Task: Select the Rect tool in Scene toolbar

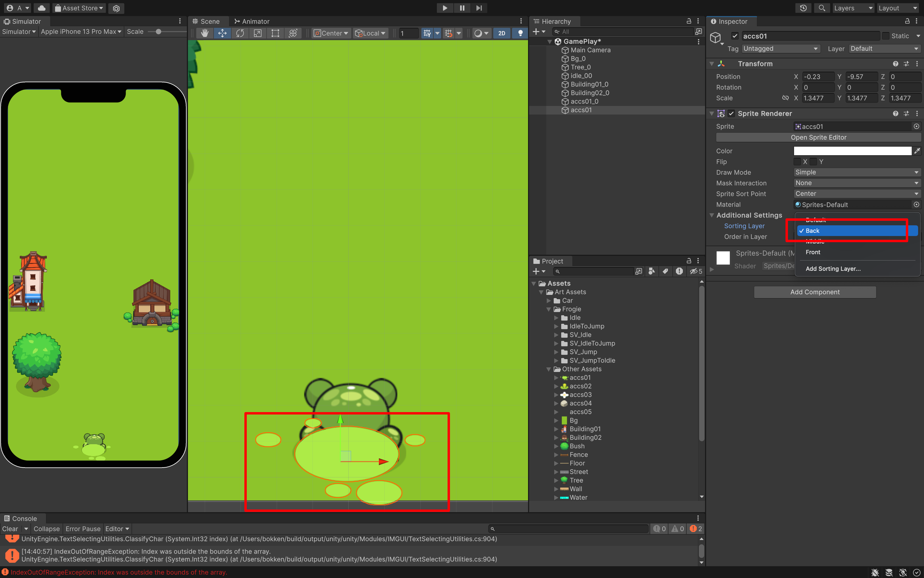Action: point(275,33)
